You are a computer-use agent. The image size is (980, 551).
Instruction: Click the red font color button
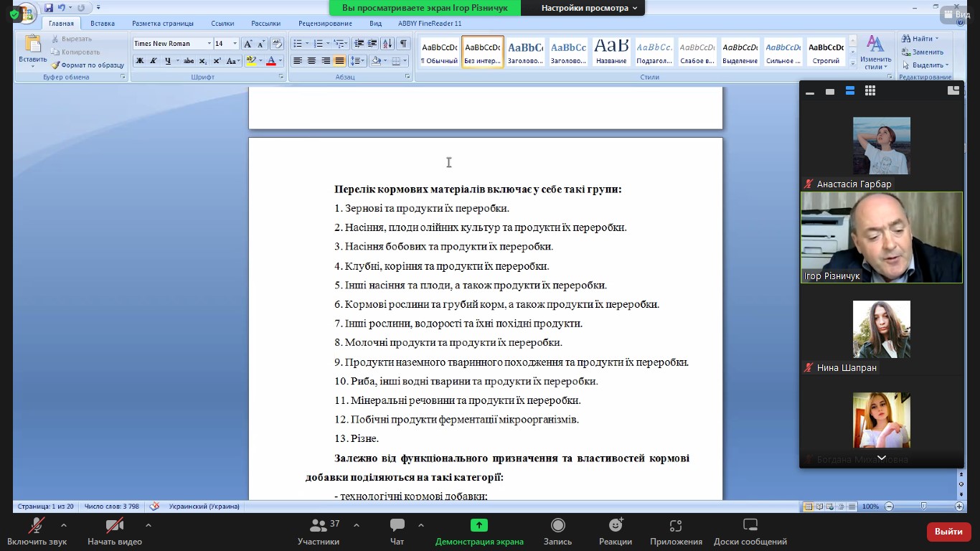(271, 61)
